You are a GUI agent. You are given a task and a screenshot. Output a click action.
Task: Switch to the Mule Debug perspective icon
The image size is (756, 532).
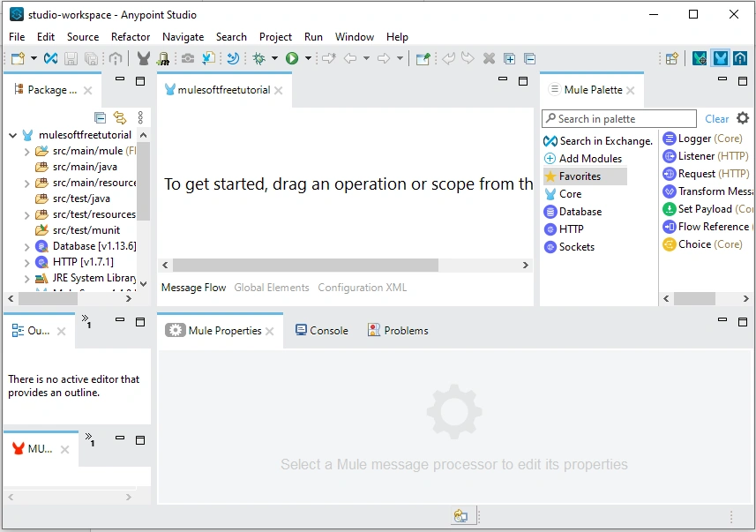click(x=700, y=58)
